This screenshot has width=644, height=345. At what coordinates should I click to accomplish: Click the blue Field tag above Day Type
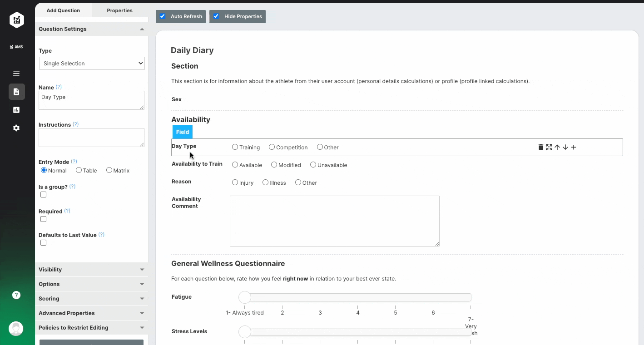tap(183, 132)
